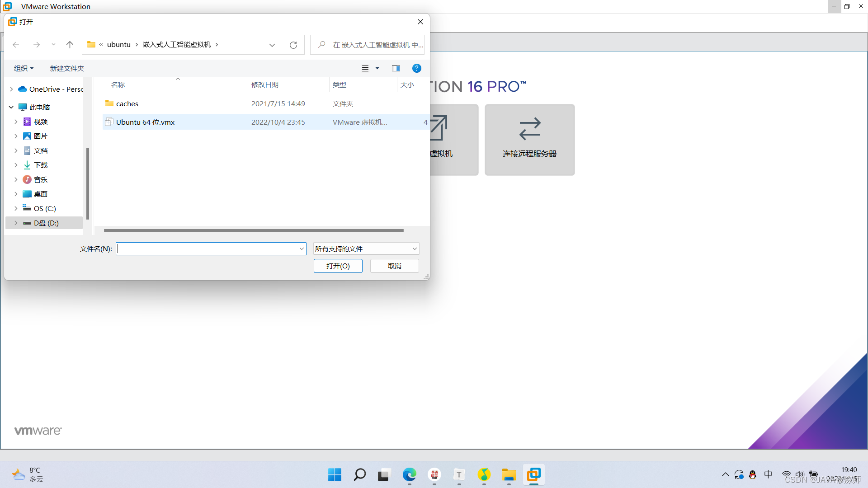The image size is (868, 488).
Task: Expand the 文档 folder node
Action: click(x=16, y=150)
